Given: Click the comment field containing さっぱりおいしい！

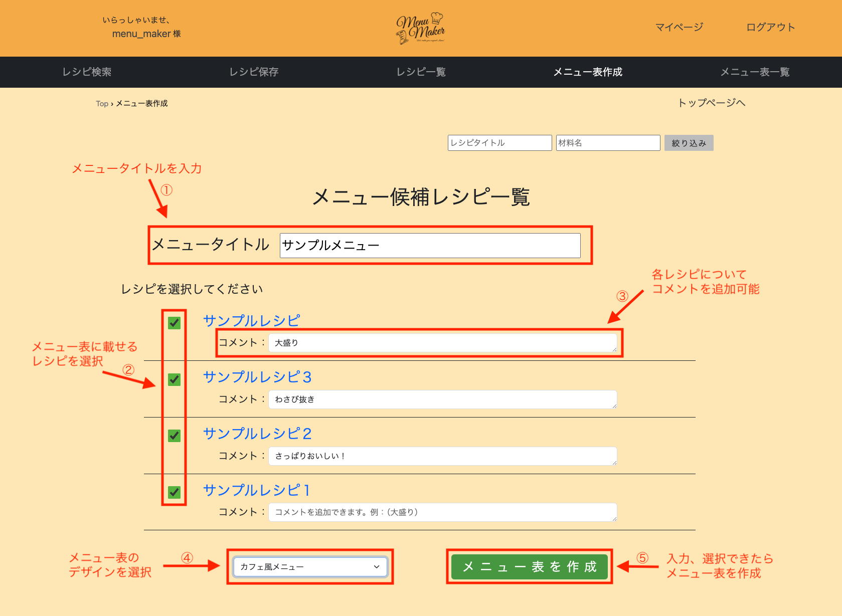Looking at the screenshot, I should click(443, 456).
